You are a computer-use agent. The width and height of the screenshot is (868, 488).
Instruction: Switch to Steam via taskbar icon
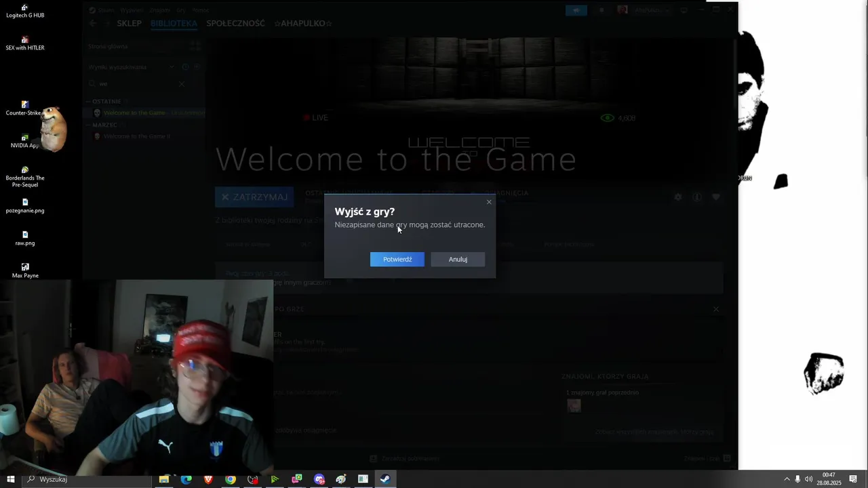[384, 479]
